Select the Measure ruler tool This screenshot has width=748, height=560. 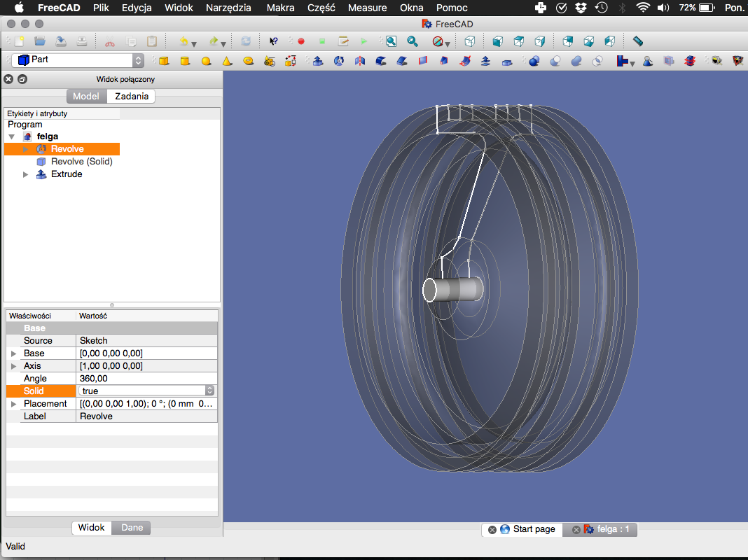pyautogui.click(x=638, y=41)
